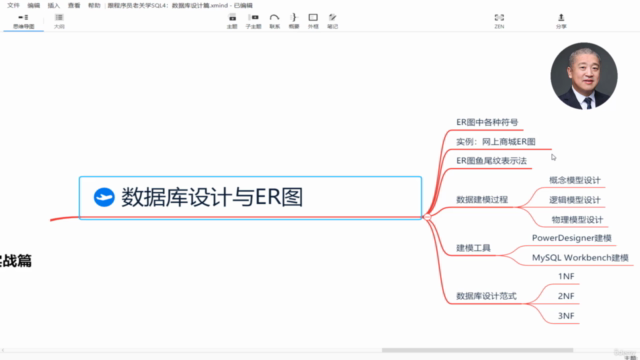Click the blue airplane marker icon
This screenshot has height=360, width=640.
tap(104, 198)
